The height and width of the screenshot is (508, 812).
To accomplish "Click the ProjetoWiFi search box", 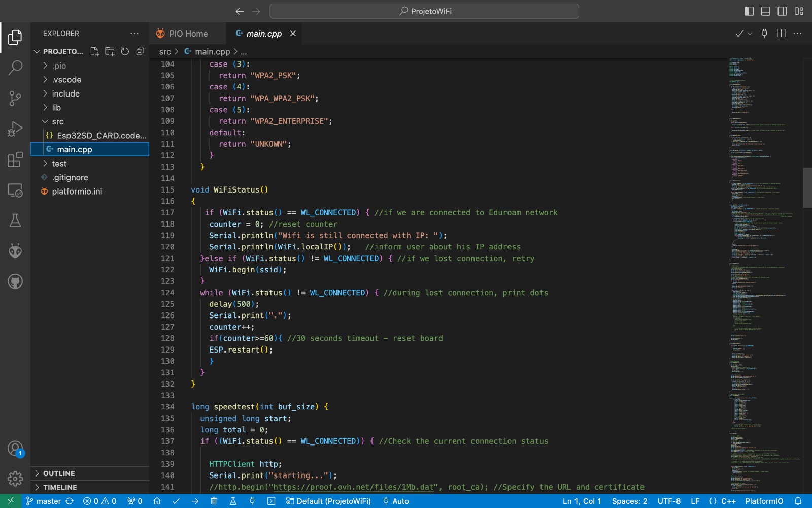I will pos(424,11).
